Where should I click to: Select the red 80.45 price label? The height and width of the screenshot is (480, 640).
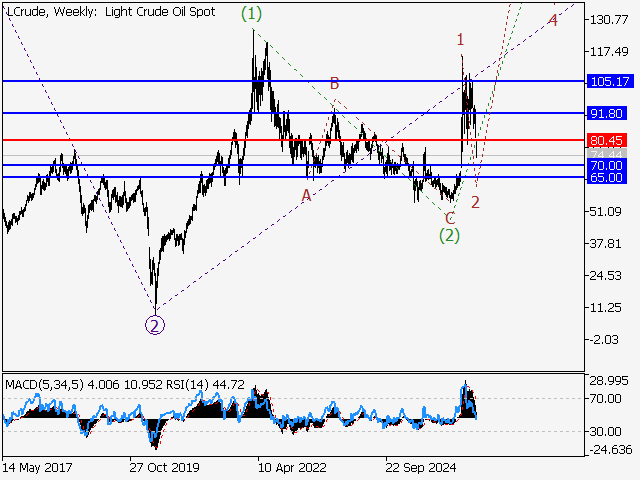pos(607,140)
